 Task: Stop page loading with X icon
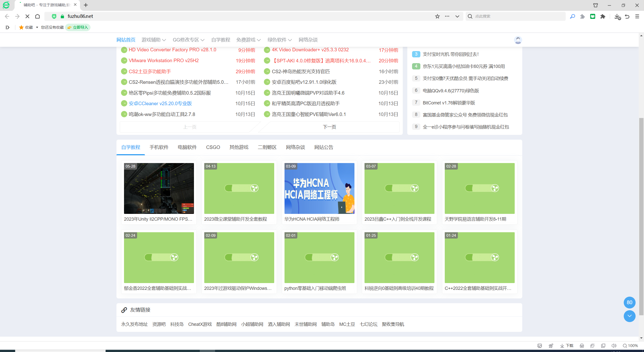pyautogui.click(x=27, y=16)
